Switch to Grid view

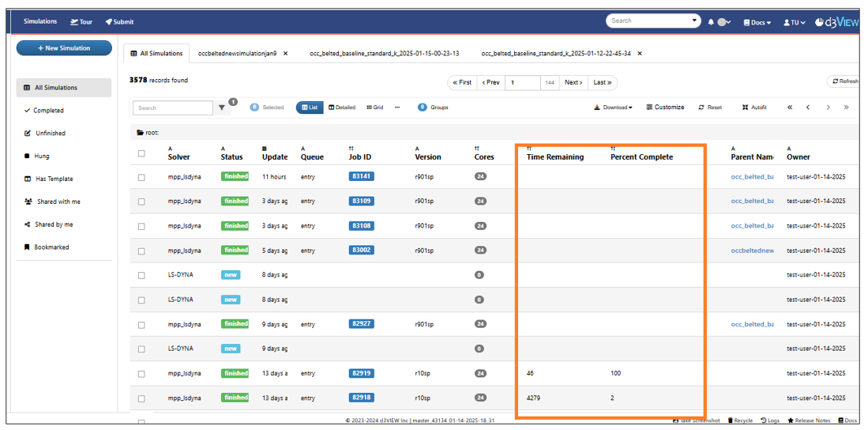point(374,107)
